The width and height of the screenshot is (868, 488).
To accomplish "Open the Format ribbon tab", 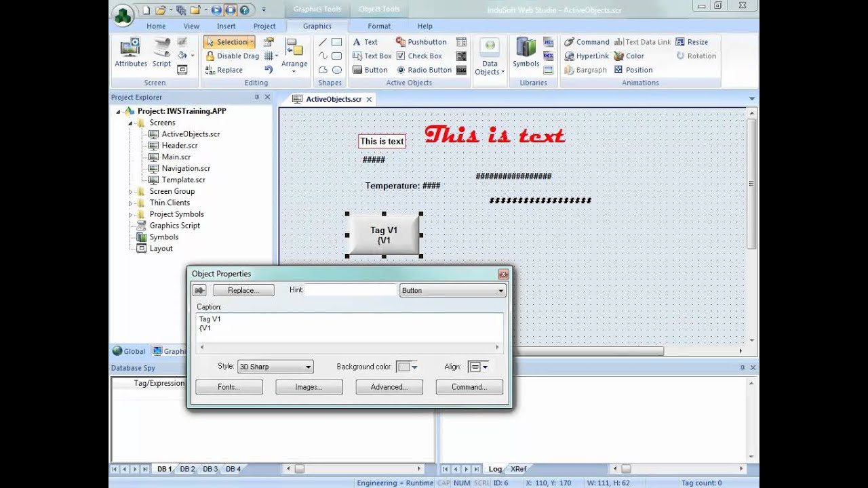I will coord(379,26).
